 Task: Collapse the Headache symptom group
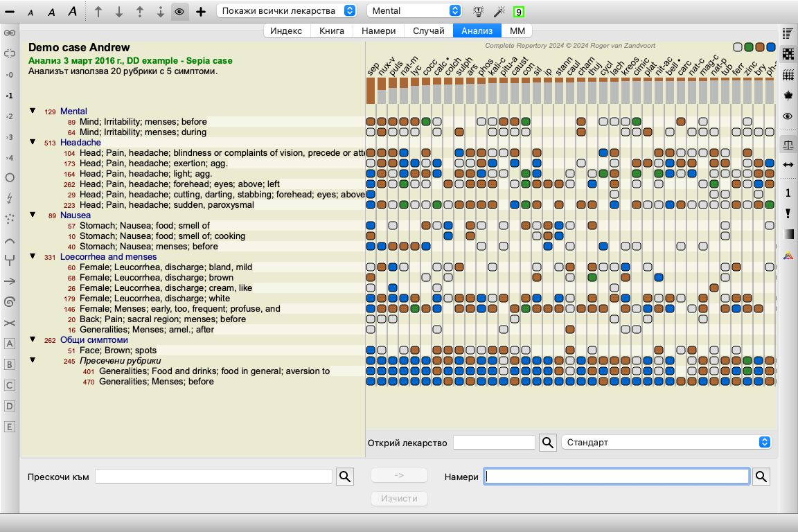tap(33, 142)
